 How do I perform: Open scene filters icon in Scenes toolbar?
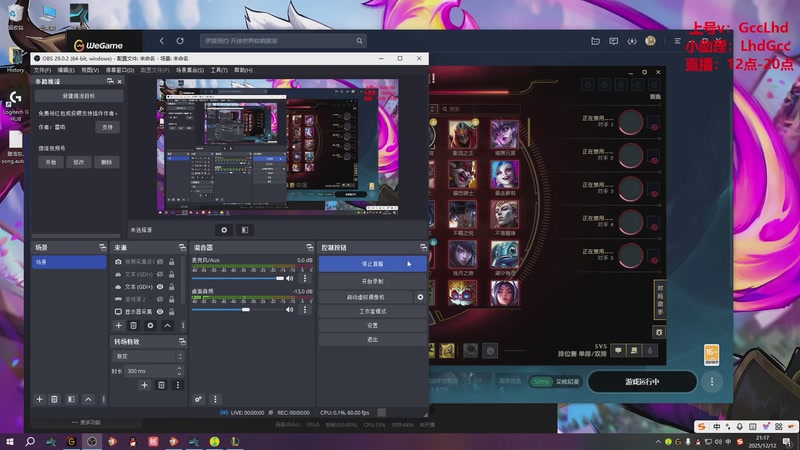point(71,399)
